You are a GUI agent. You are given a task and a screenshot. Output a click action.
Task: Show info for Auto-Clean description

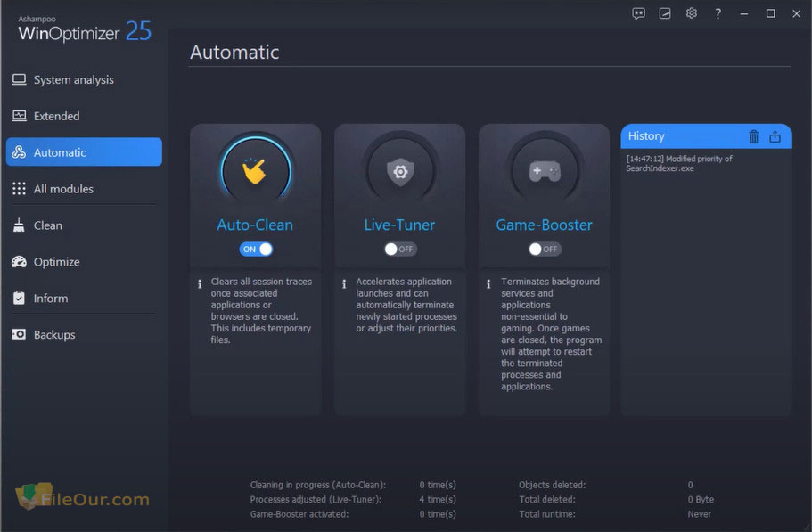[200, 284]
